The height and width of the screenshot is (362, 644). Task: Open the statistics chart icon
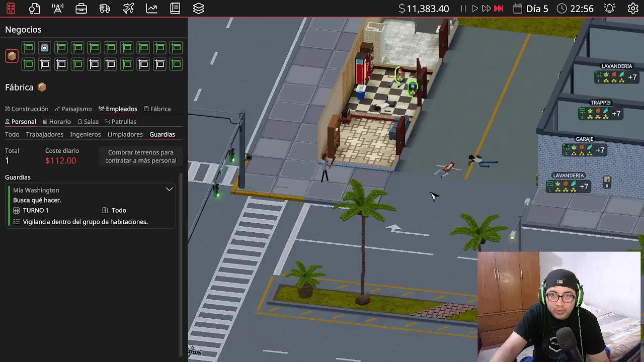coord(151,9)
